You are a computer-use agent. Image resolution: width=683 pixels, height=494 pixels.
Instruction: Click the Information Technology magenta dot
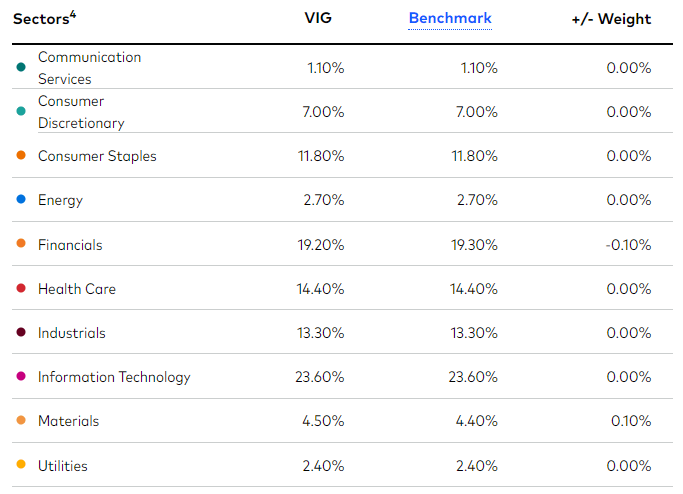click(x=21, y=377)
